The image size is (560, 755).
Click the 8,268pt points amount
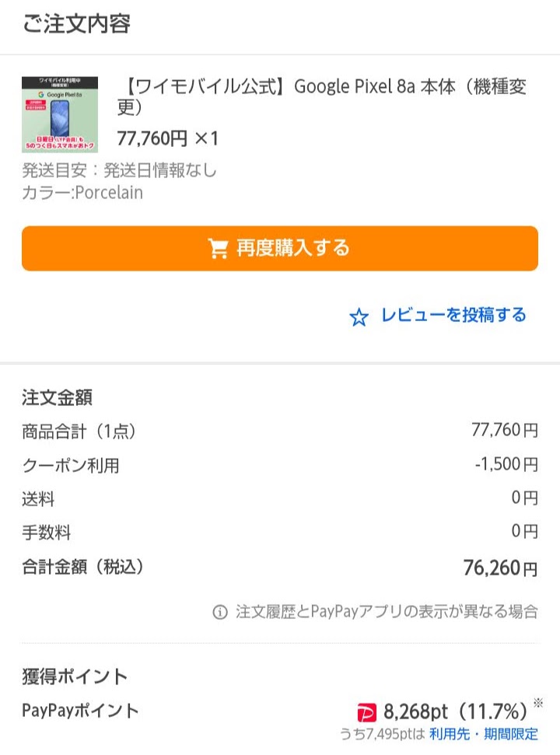(x=415, y=711)
